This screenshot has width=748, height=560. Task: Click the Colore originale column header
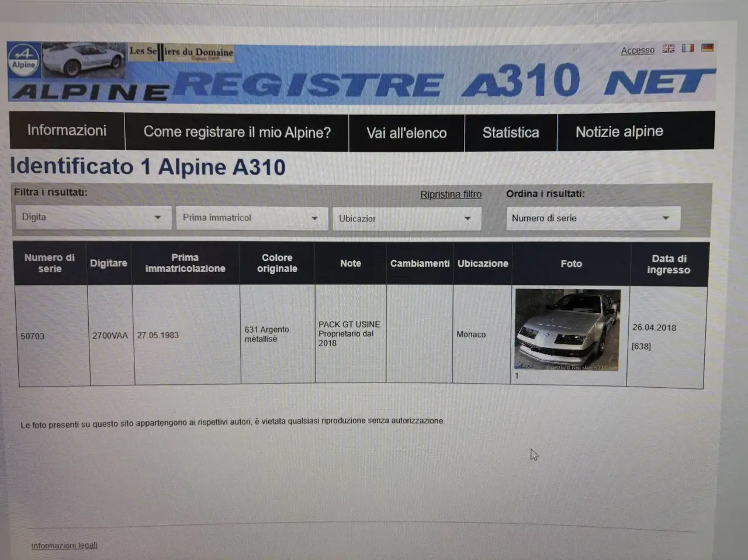pos(277,263)
